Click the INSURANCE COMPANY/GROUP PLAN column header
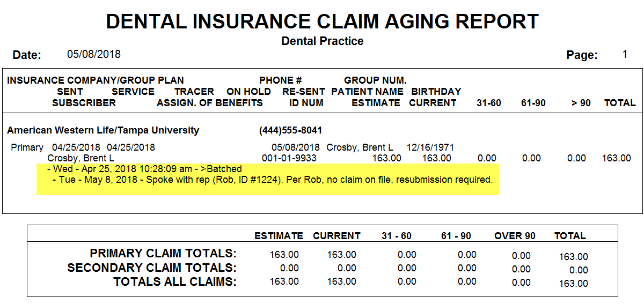Viewport: 644px width, 304px height. [96, 80]
